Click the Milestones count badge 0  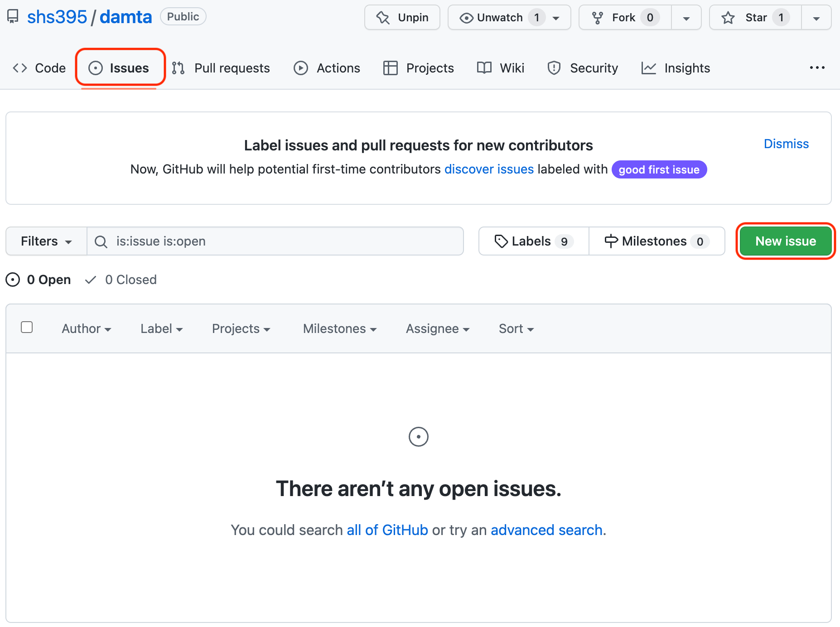[700, 241]
